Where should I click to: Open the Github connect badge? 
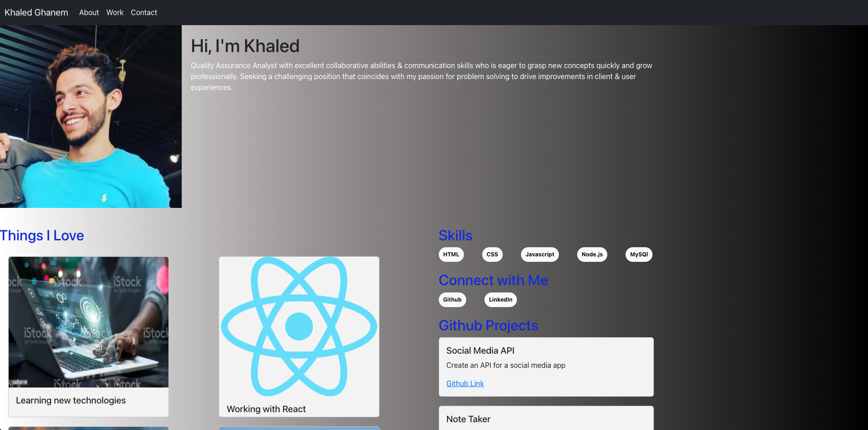[x=452, y=300]
